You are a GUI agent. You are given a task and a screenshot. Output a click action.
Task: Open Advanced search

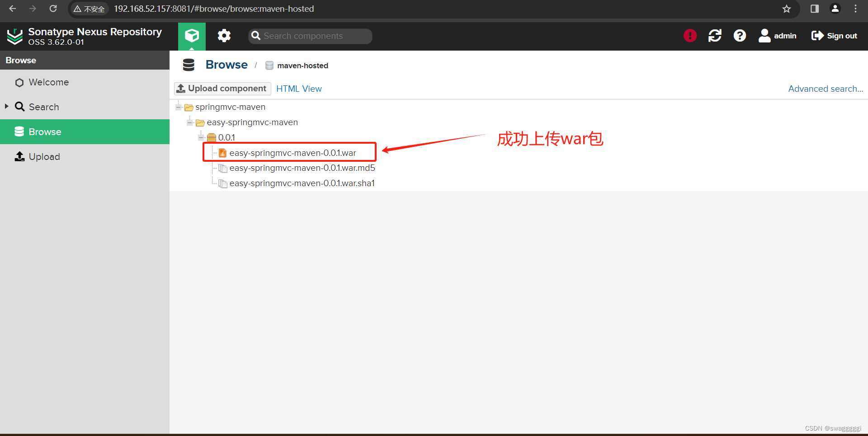[x=825, y=89]
